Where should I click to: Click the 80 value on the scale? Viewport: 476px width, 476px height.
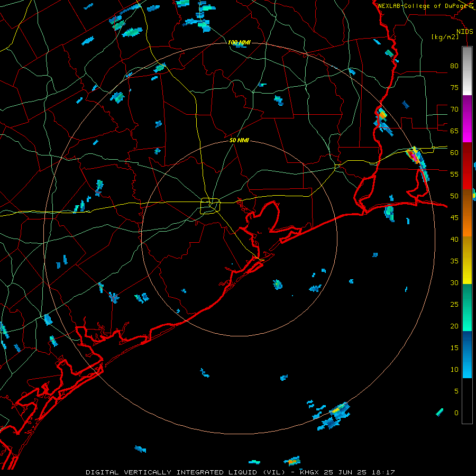[454, 66]
